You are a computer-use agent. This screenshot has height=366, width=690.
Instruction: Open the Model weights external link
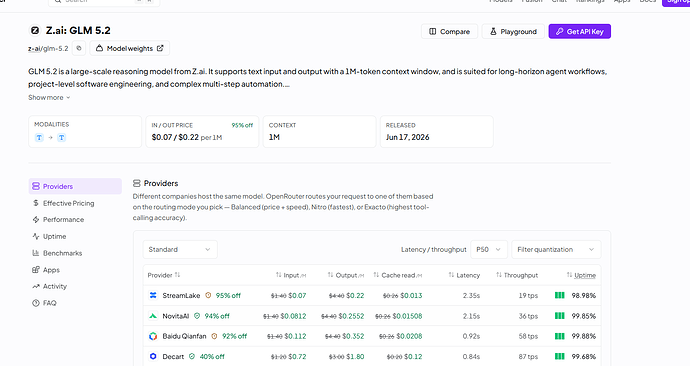(129, 48)
